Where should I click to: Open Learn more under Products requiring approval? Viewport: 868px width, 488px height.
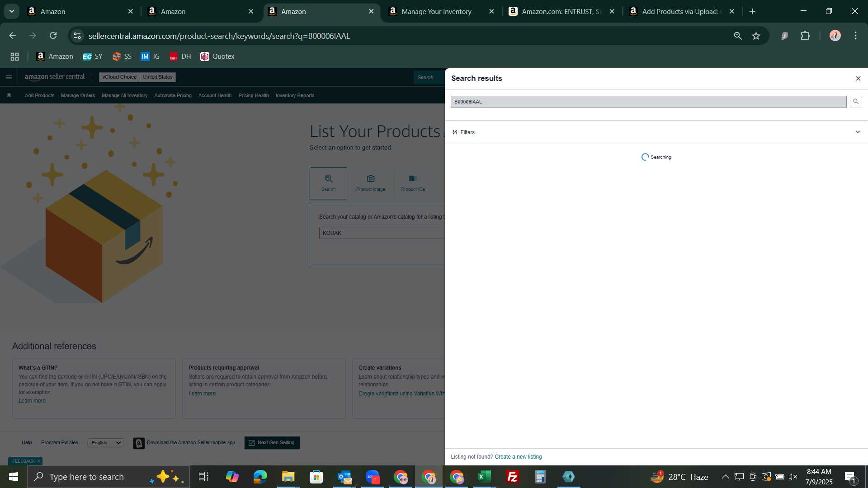click(202, 394)
